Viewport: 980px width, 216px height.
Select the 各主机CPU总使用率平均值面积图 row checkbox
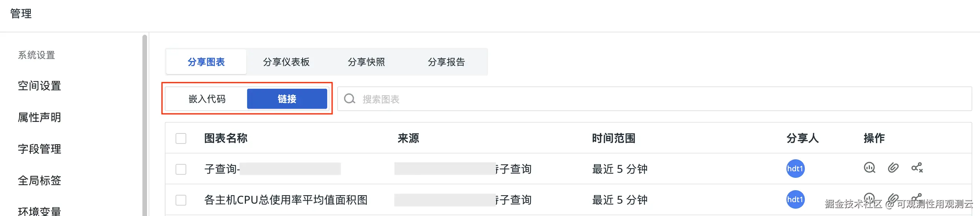click(x=181, y=200)
